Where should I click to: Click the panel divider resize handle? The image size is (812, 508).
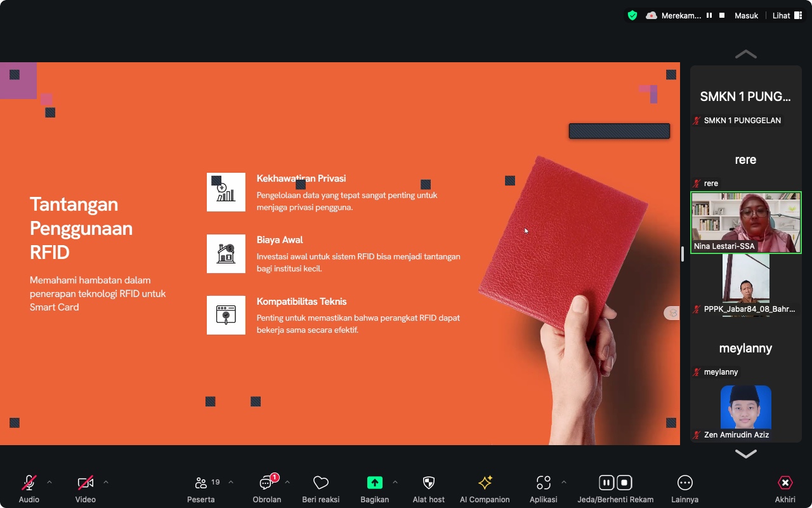click(x=683, y=254)
